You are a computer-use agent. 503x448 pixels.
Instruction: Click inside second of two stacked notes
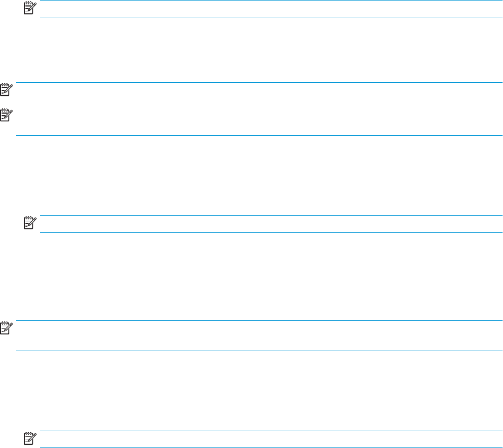pos(259,121)
